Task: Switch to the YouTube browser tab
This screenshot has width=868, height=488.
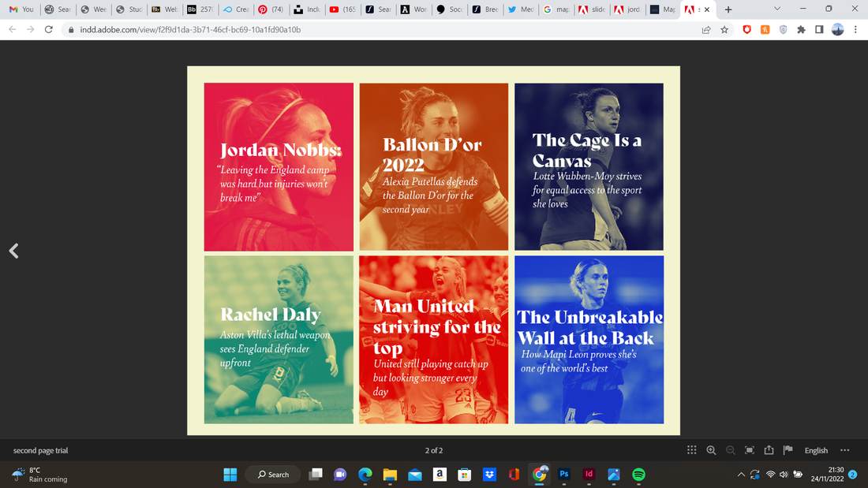Action: (342, 9)
